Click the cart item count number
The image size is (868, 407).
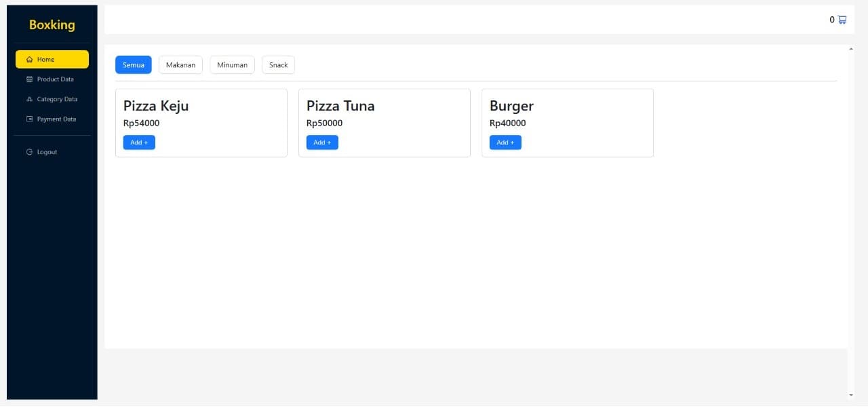tap(832, 20)
